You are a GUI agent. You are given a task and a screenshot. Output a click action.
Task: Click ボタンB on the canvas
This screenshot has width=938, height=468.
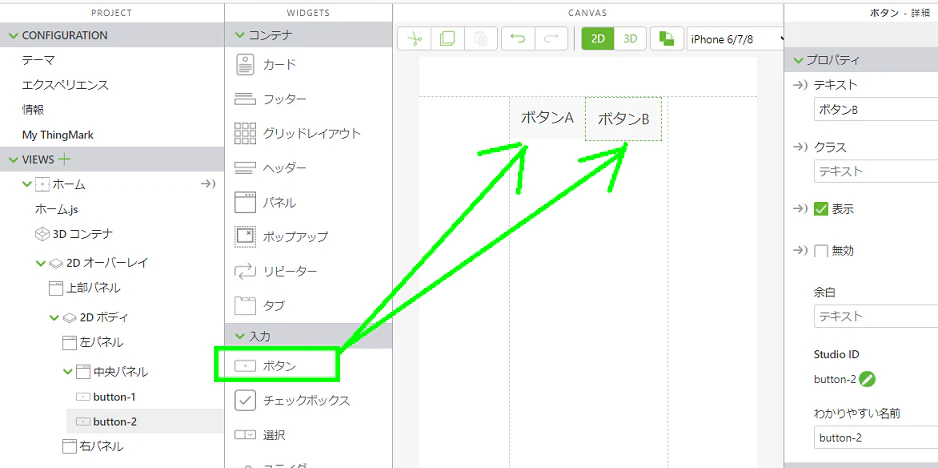click(x=623, y=119)
